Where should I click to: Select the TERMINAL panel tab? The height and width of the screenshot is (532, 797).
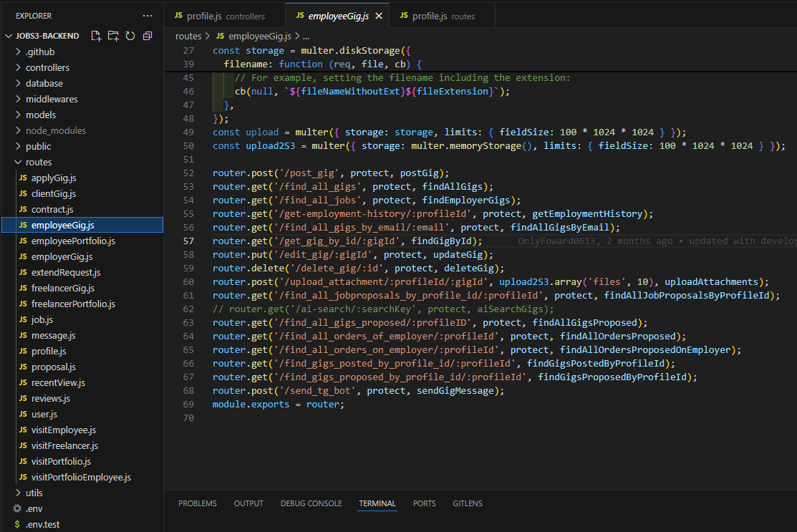[x=377, y=503]
